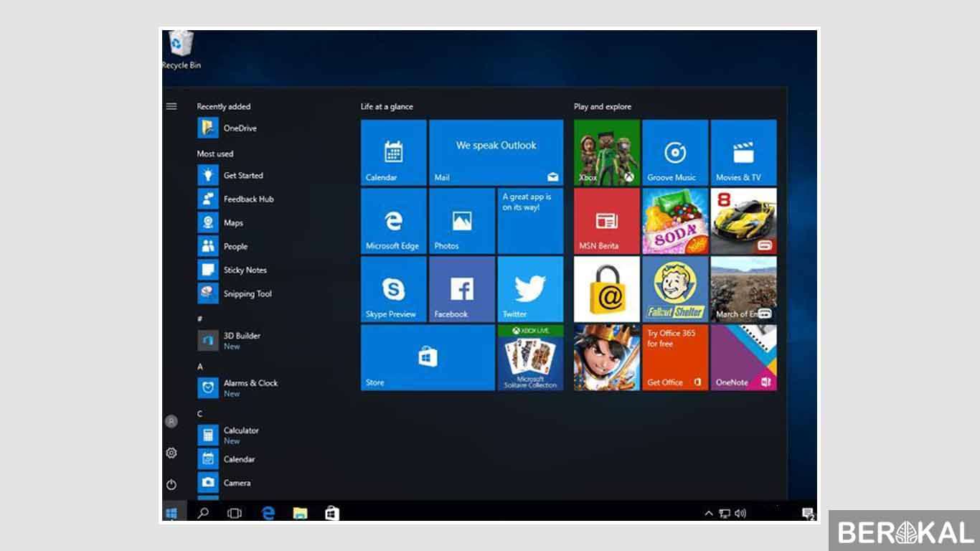Viewport: 980px width, 551px height.
Task: Open the Skype Preview tile
Action: (393, 289)
